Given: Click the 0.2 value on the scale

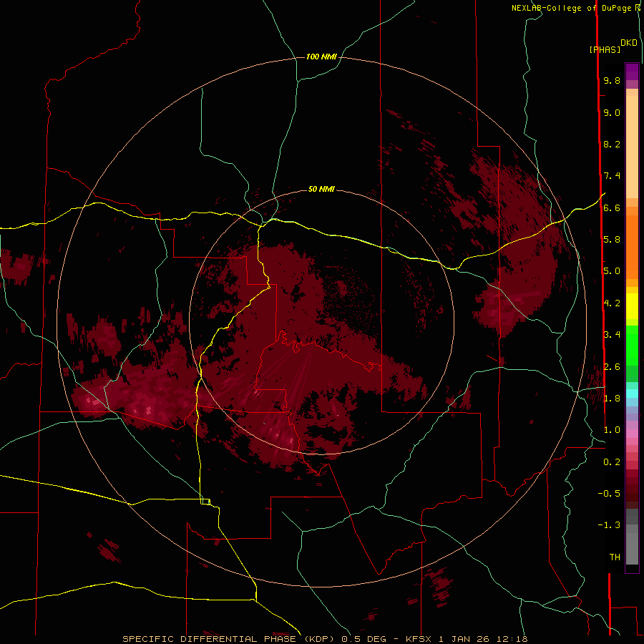Looking at the screenshot, I should (x=612, y=462).
